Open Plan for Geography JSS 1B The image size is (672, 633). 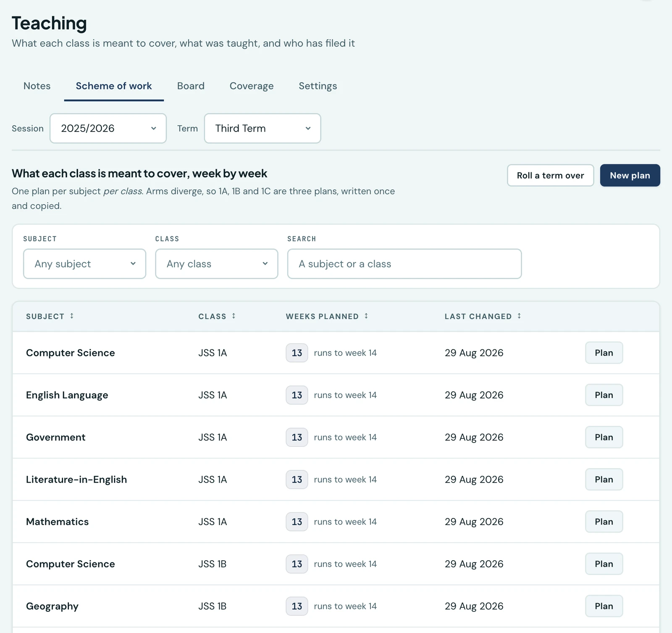604,606
